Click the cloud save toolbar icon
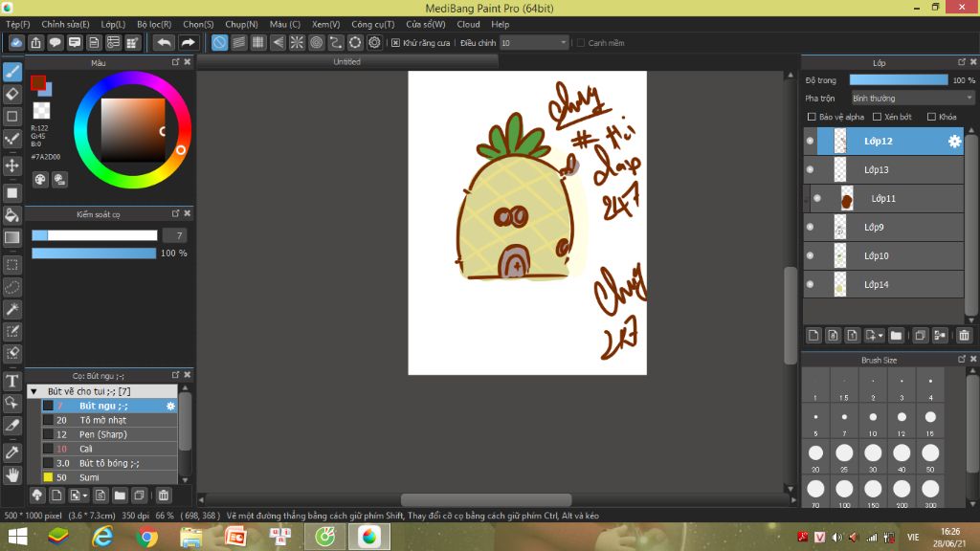The image size is (980, 551). coord(16,42)
